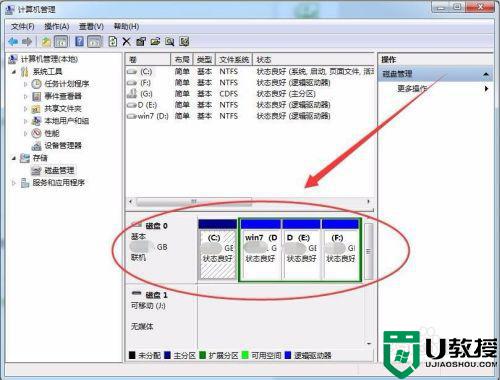Click the 磁盘 0 disk label
Image resolution: width=500 pixels, height=380 pixels.
pyautogui.click(x=156, y=226)
